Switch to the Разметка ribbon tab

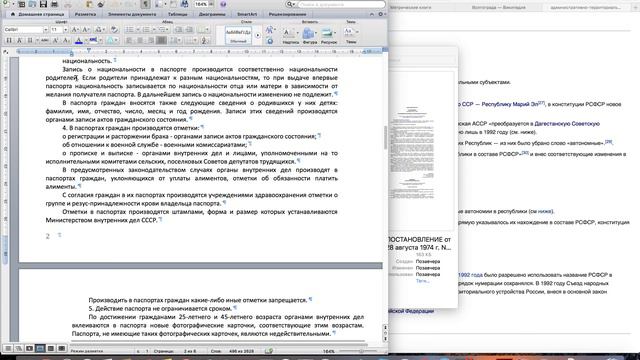click(85, 14)
